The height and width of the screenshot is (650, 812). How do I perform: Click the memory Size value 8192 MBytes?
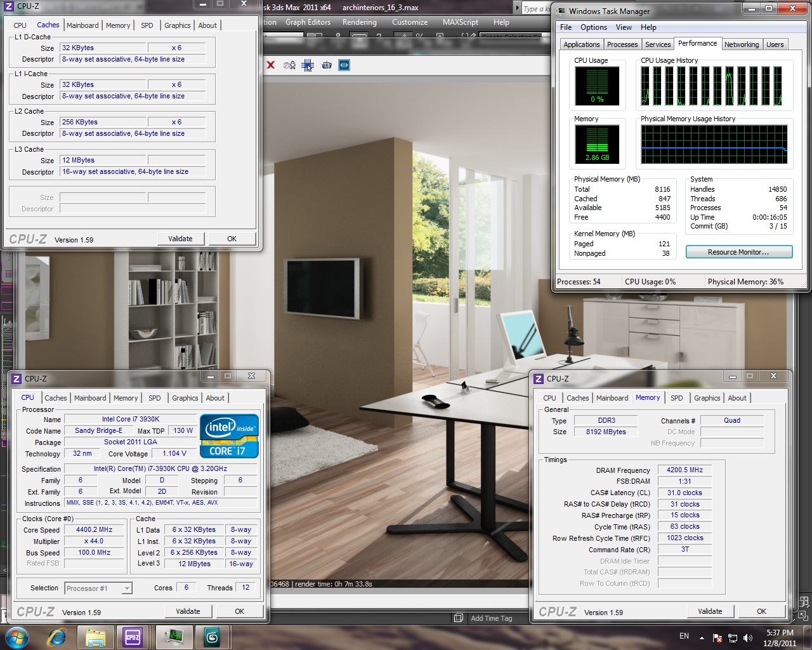tap(606, 432)
